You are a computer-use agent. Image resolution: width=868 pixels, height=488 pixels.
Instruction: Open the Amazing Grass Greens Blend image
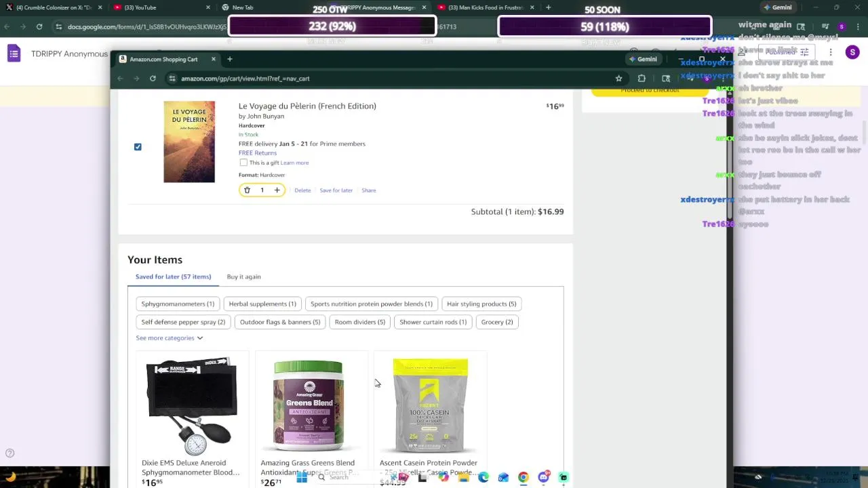click(x=309, y=405)
